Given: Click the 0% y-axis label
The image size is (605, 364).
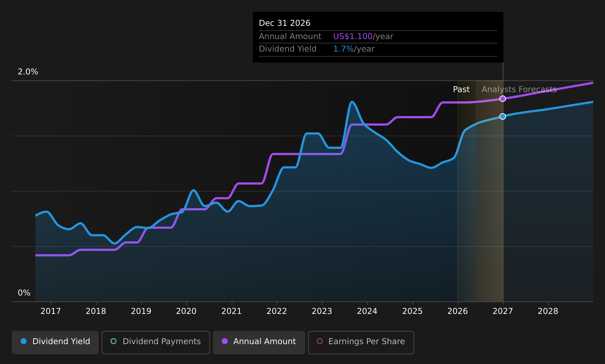Looking at the screenshot, I should pyautogui.click(x=24, y=293).
